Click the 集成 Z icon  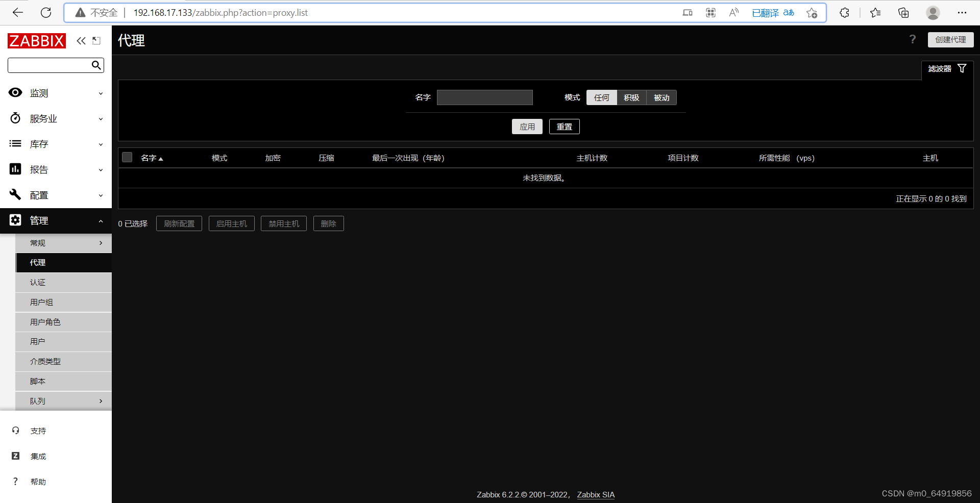pyautogui.click(x=16, y=456)
